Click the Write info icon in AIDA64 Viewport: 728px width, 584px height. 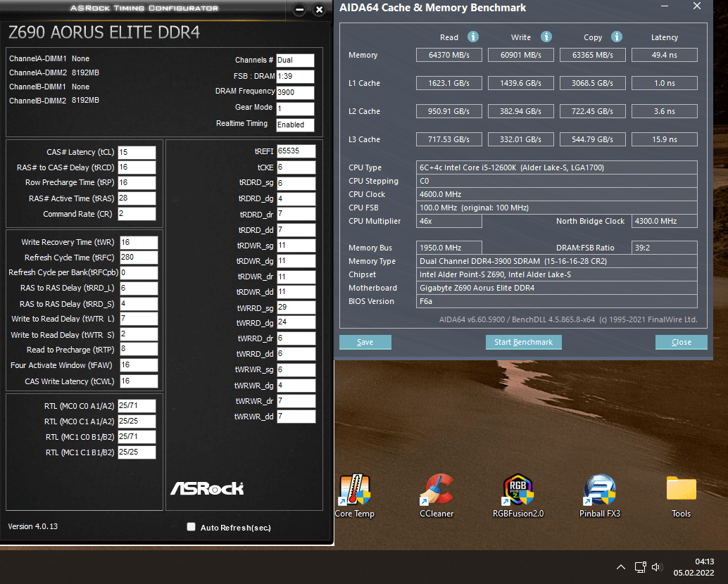546,37
